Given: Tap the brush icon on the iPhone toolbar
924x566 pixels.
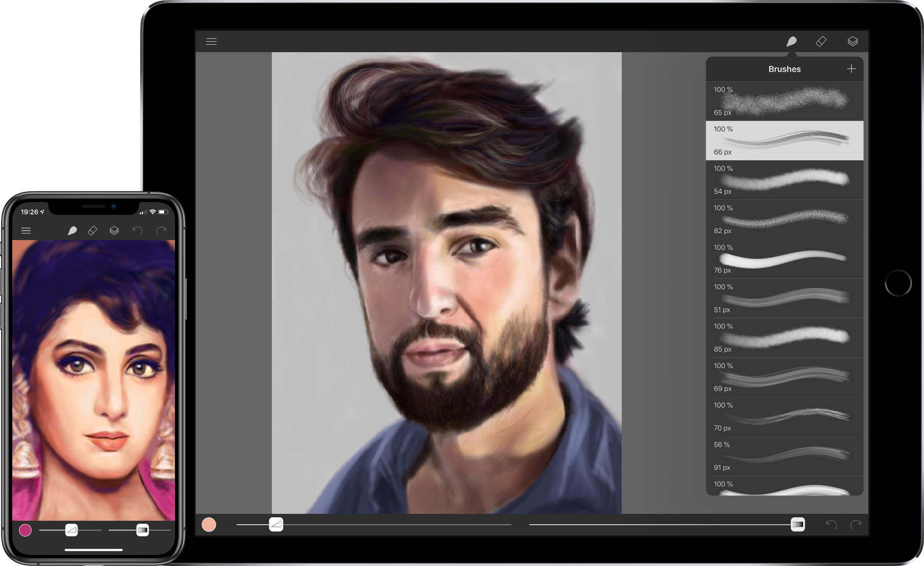Looking at the screenshot, I should (x=72, y=231).
